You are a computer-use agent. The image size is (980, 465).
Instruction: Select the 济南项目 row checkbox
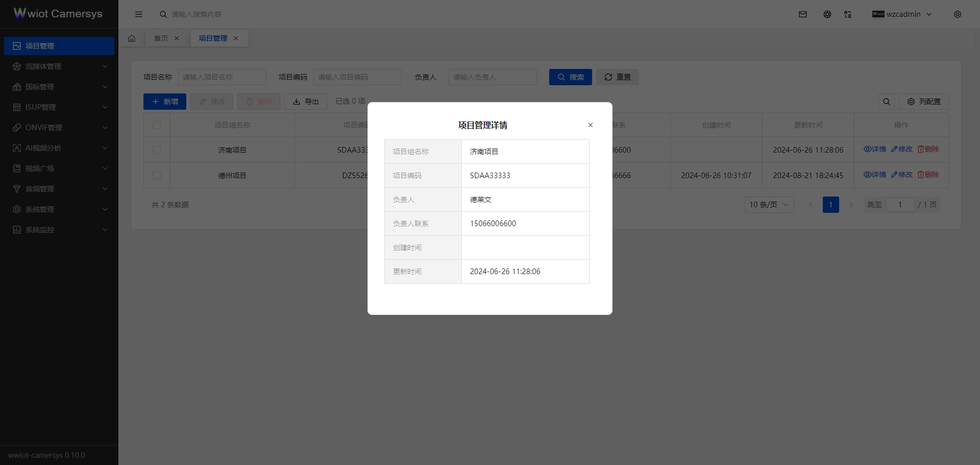157,150
